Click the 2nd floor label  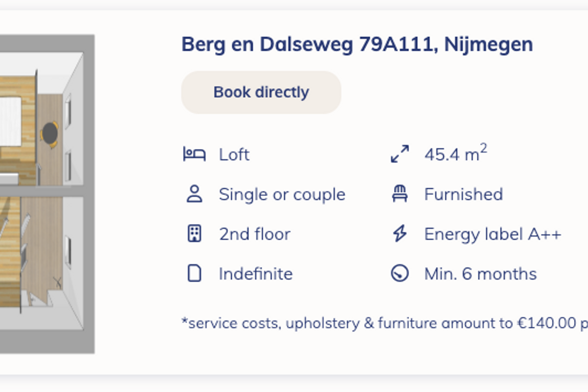[x=254, y=234]
